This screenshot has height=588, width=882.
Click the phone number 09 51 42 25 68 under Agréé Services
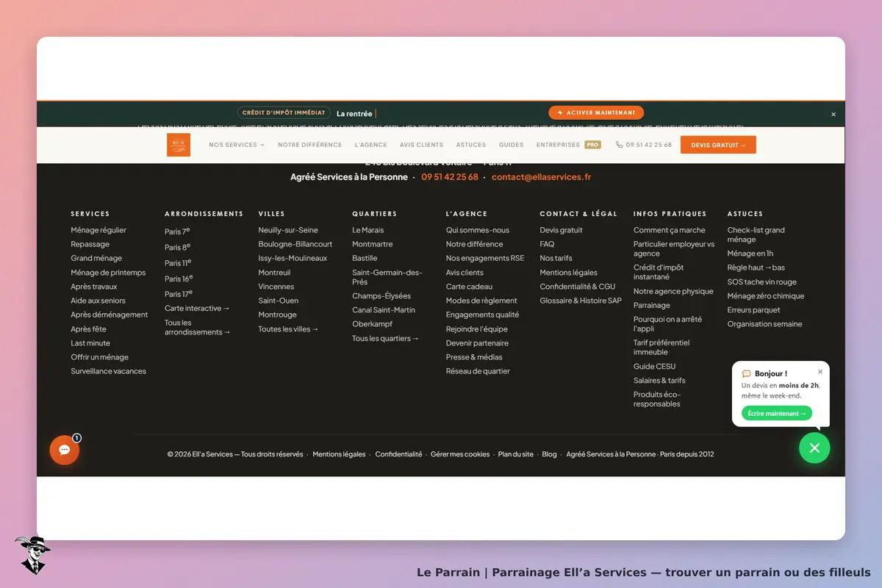[450, 176]
